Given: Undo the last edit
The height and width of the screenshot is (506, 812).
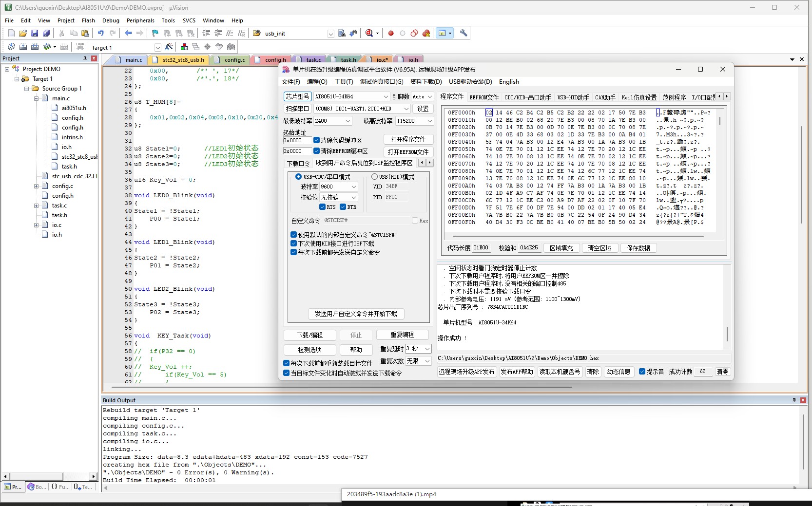Looking at the screenshot, I should click(101, 33).
